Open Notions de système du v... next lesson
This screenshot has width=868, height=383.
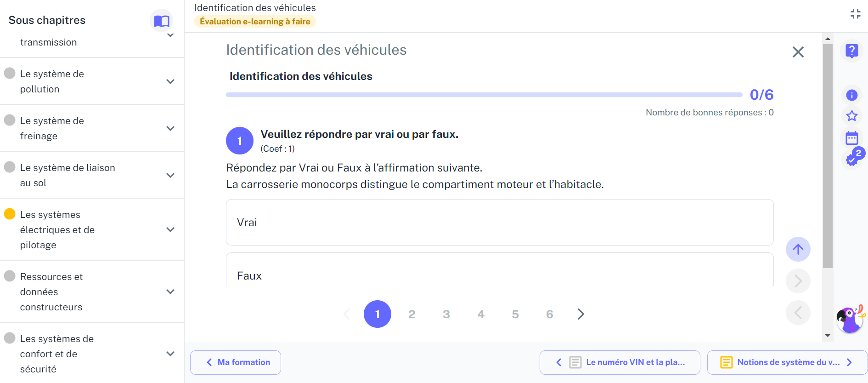787,362
